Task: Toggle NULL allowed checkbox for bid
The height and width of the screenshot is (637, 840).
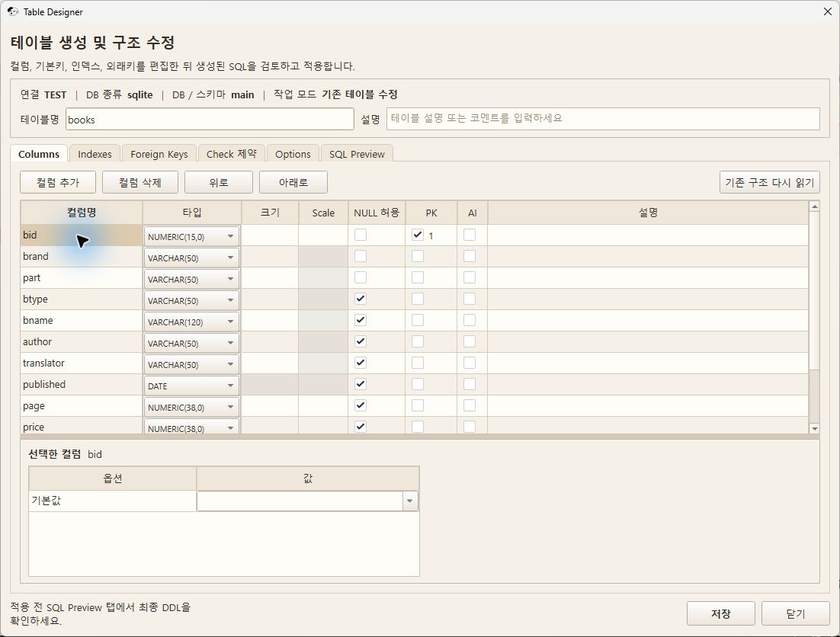Action: (x=361, y=235)
